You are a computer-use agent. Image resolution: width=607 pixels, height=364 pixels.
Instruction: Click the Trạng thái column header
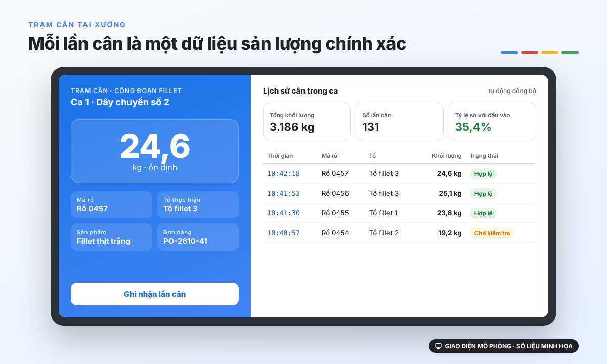pyautogui.click(x=484, y=156)
